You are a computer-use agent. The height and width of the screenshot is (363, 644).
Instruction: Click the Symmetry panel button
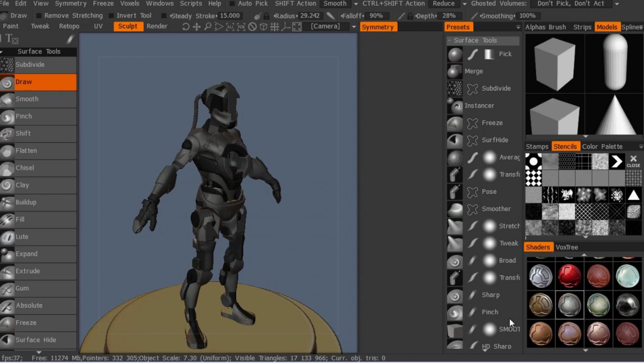tap(378, 27)
